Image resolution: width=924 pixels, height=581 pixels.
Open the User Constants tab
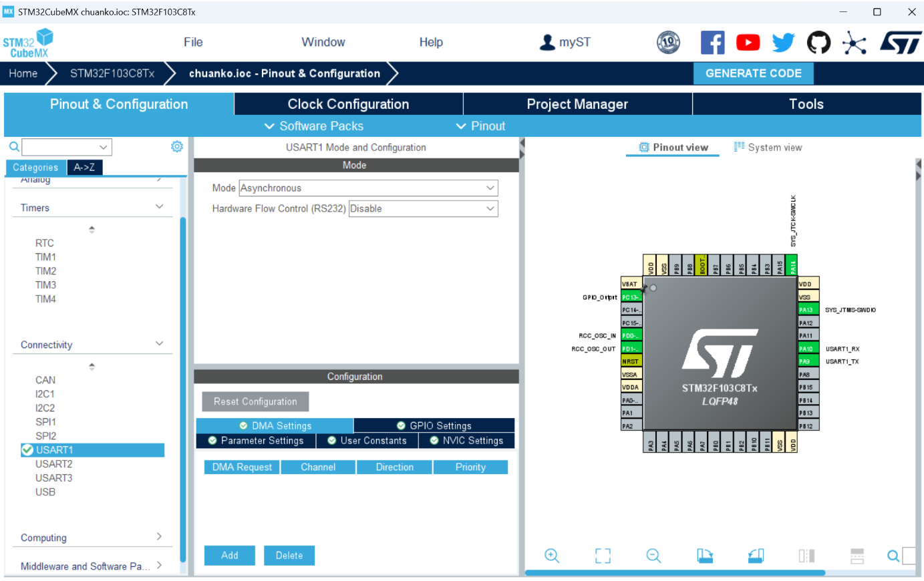tap(367, 441)
